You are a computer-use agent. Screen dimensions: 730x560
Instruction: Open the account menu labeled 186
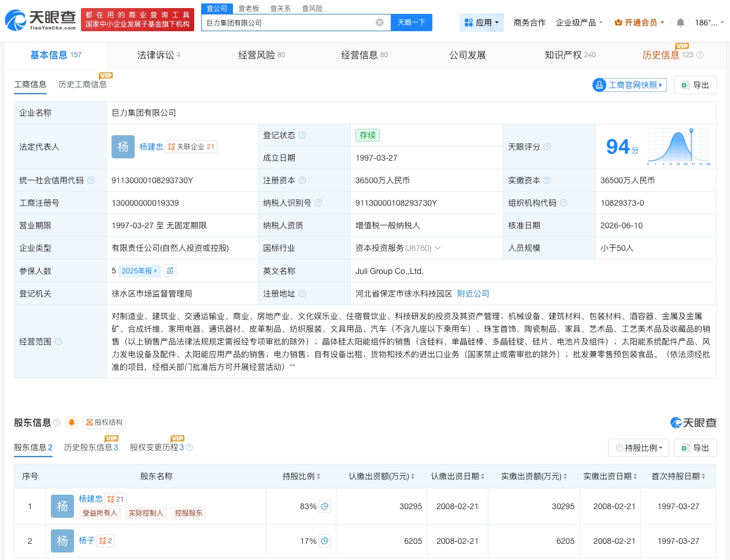709,23
